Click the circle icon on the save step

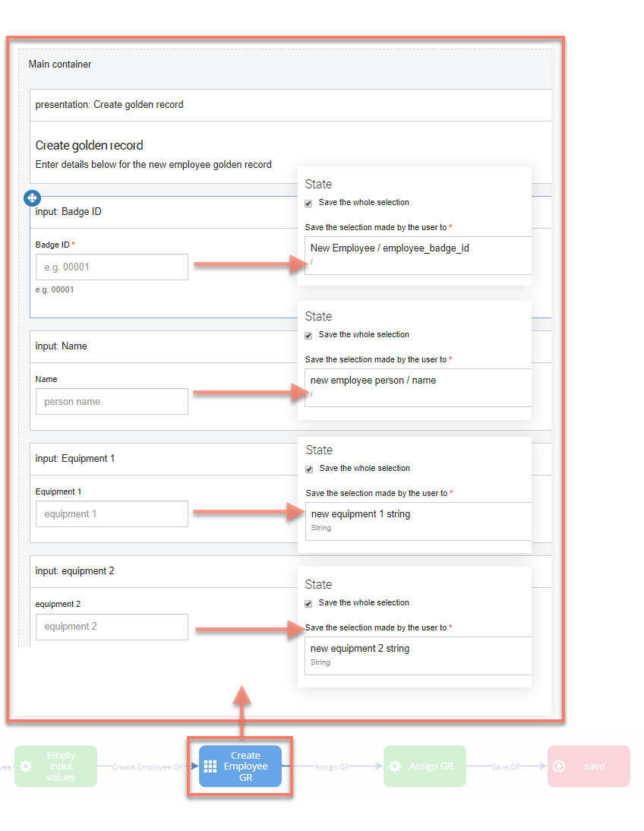coord(559,766)
